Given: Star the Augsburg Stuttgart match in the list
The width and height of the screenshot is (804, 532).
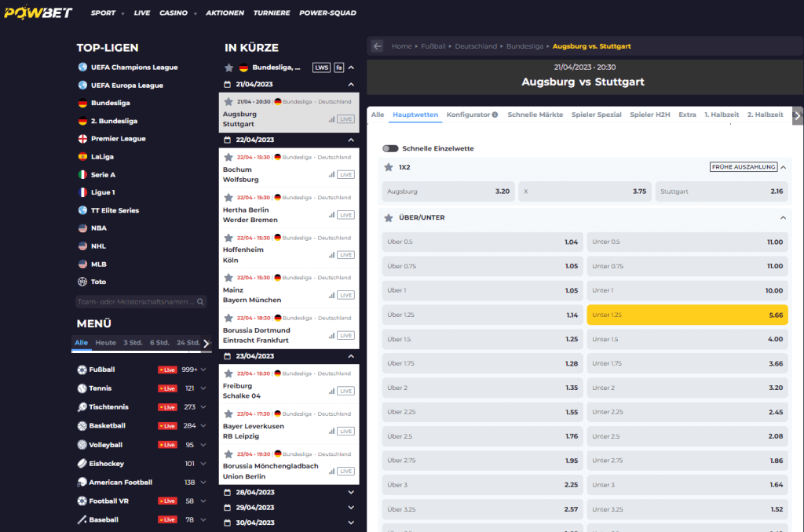Looking at the screenshot, I should tap(228, 101).
